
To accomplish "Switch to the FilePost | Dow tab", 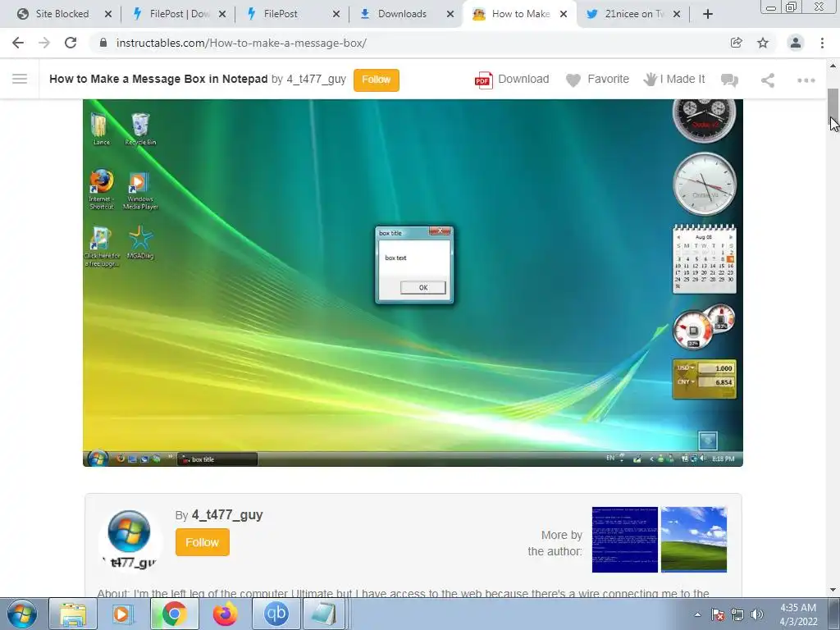I will pyautogui.click(x=177, y=14).
